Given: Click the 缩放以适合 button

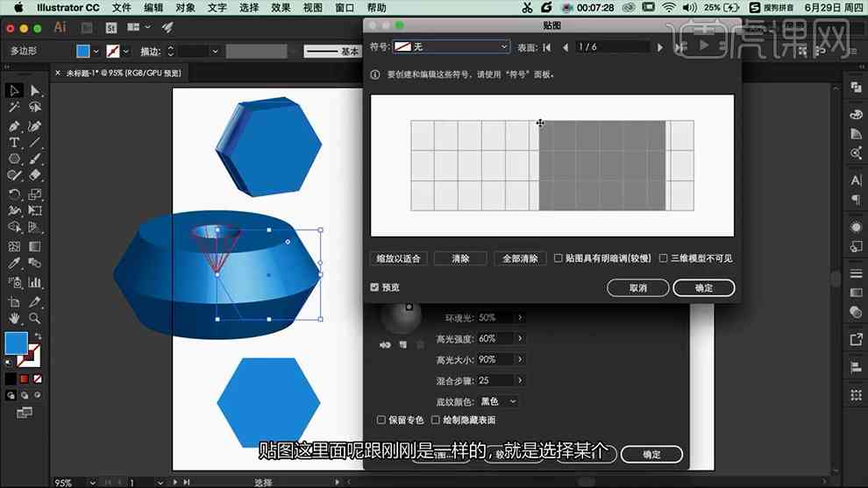Looking at the screenshot, I should coord(399,258).
